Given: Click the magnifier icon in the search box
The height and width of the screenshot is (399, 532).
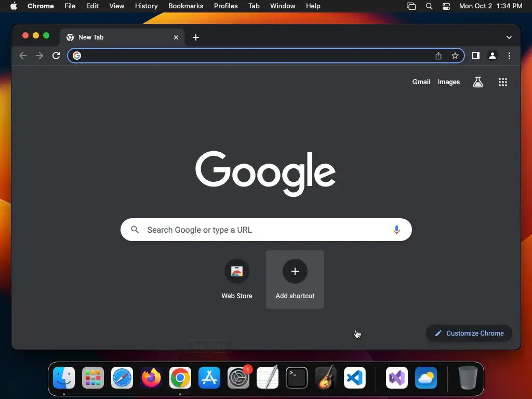Looking at the screenshot, I should [x=135, y=230].
